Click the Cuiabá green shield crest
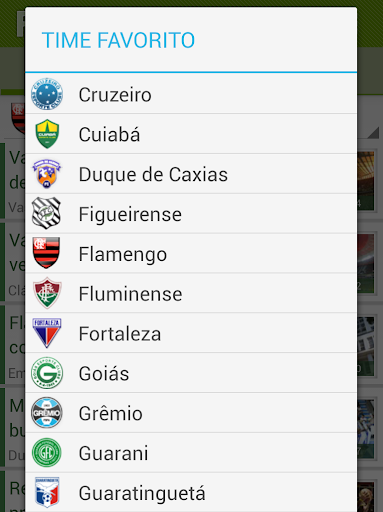Image resolution: width=383 pixels, height=512 pixels. pos(47,134)
